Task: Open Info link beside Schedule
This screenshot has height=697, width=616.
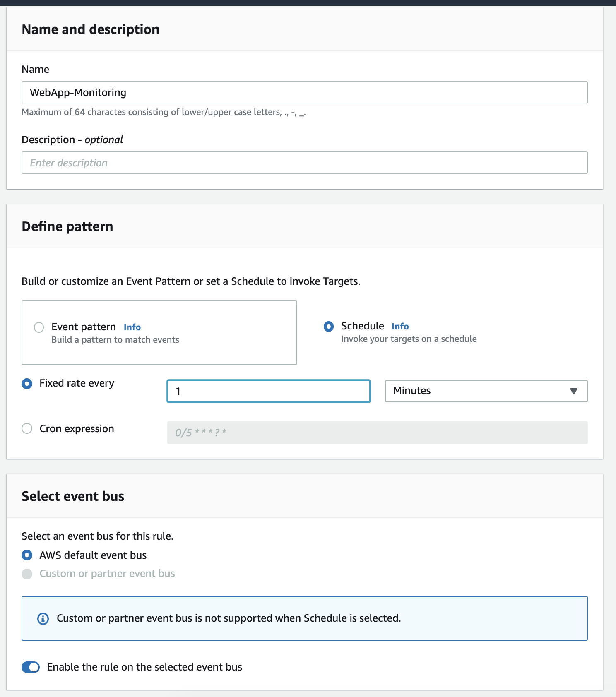Action: tap(400, 327)
